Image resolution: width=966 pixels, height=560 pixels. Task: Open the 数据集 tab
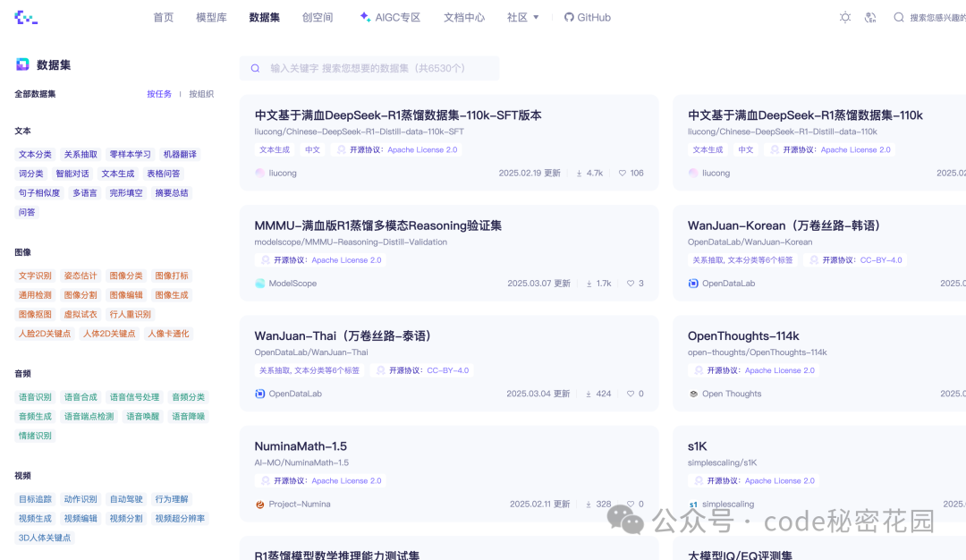(264, 17)
